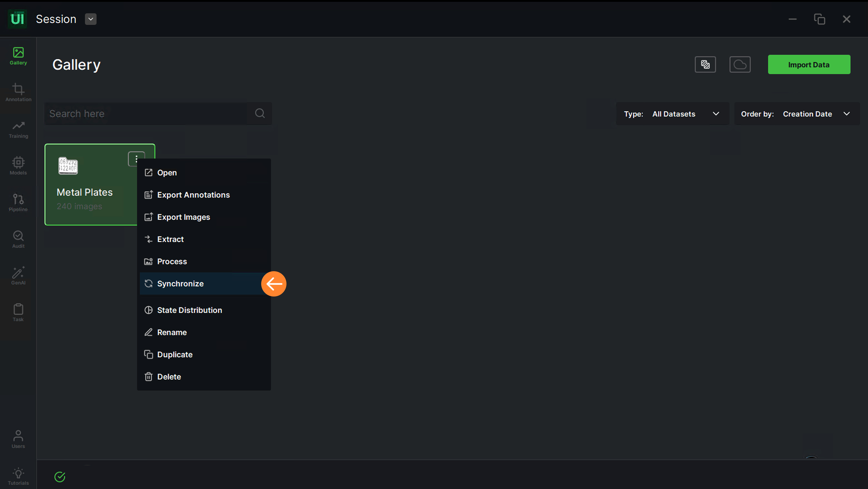Click the Metal Plates dataset thumbnail
868x489 pixels.
(68, 165)
